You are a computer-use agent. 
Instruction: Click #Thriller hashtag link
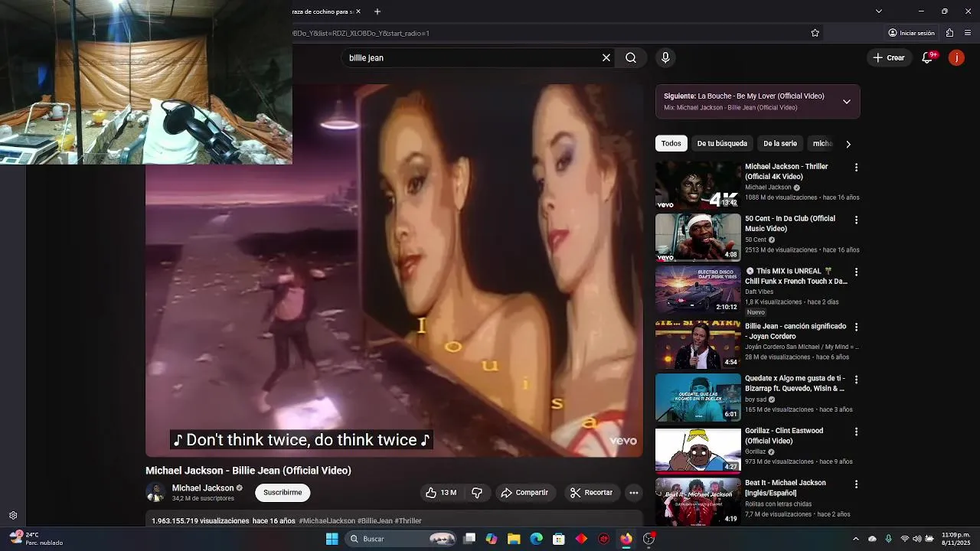[x=408, y=521]
